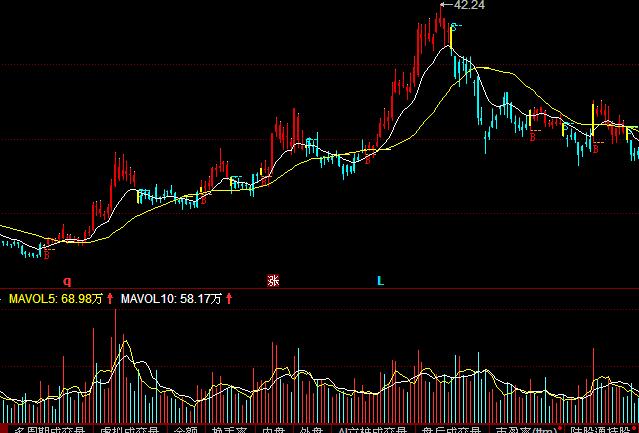Click the '涨' limit-up marker icon
Image resolution: width=639 pixels, height=433 pixels.
tap(273, 281)
